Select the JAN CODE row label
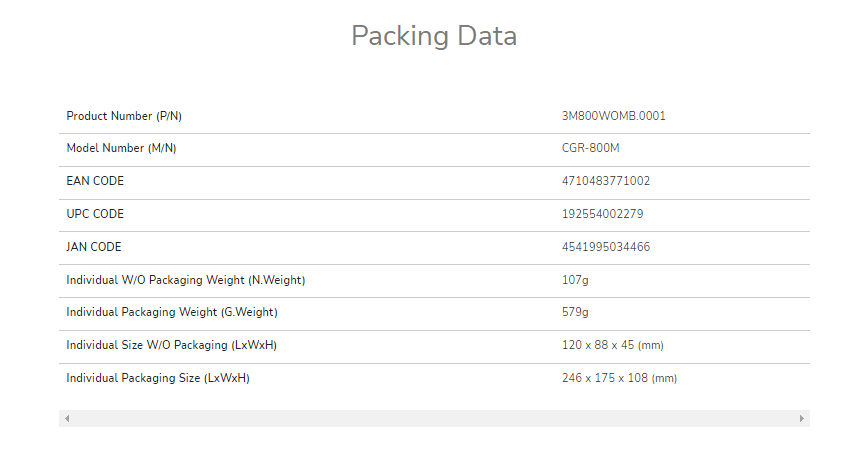 point(94,247)
